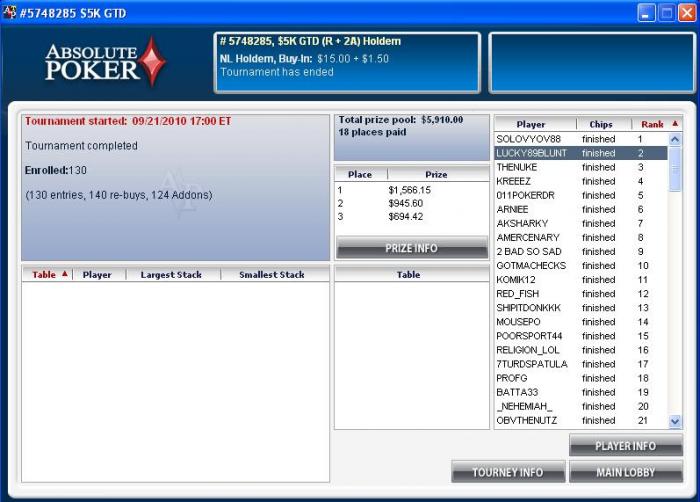Select player SHIPITDONKKK
The image size is (700, 502).
(x=581, y=308)
